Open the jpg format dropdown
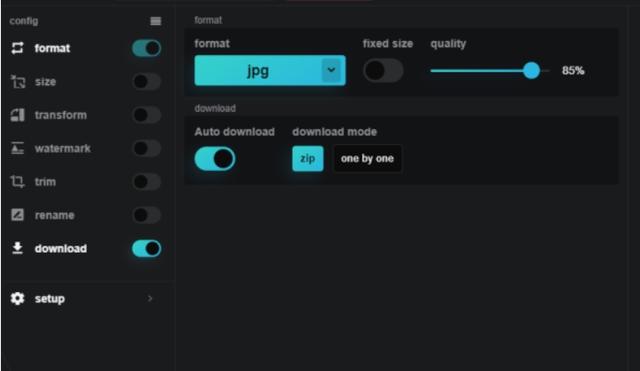 coord(270,71)
